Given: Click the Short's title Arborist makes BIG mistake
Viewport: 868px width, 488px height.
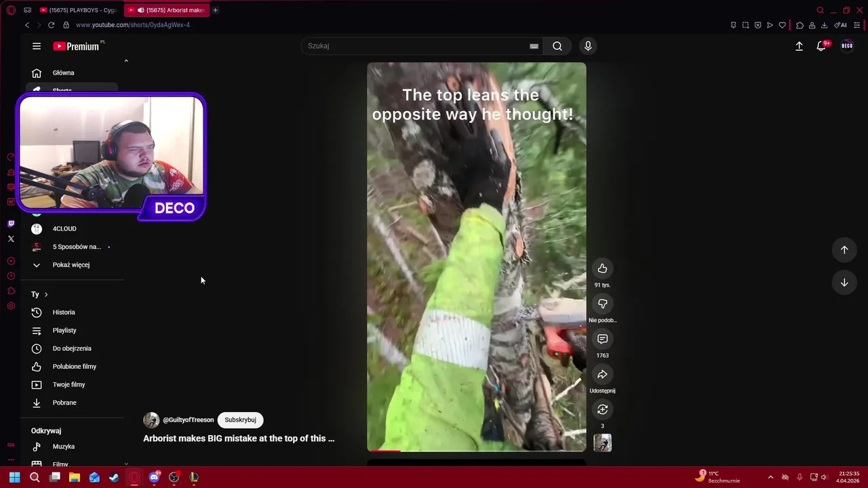Looking at the screenshot, I should [x=239, y=439].
